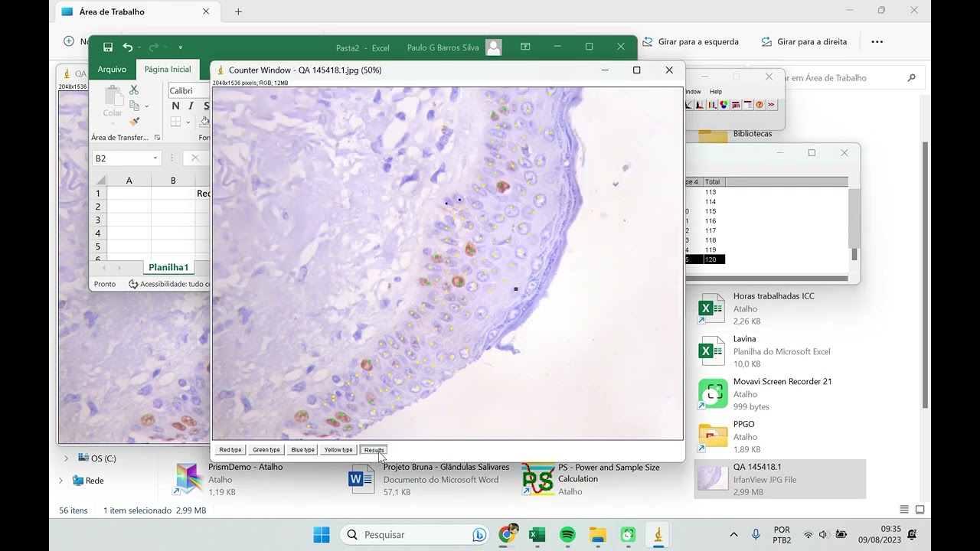Viewport: 980px width, 551px height.
Task: Click the ImageJ question mark help icon
Action: click(759, 105)
